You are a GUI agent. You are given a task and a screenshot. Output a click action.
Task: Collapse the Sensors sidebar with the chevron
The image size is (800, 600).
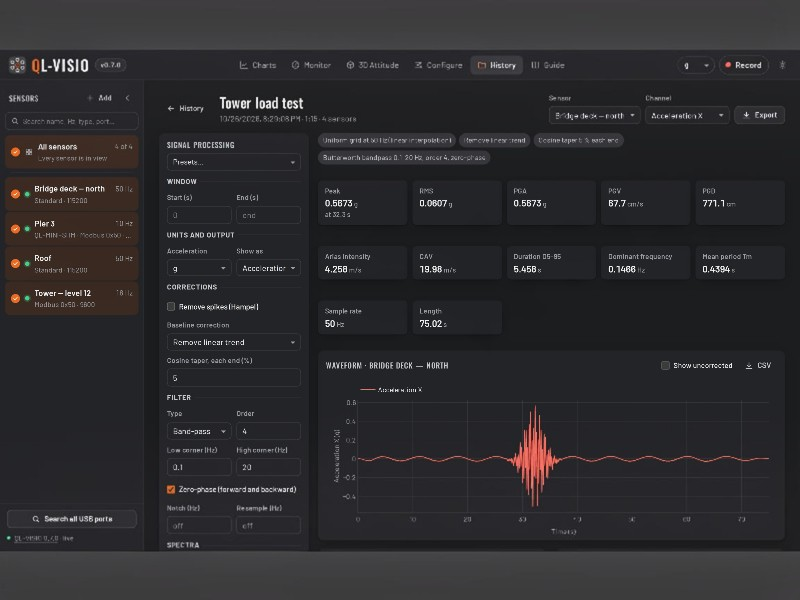128,98
